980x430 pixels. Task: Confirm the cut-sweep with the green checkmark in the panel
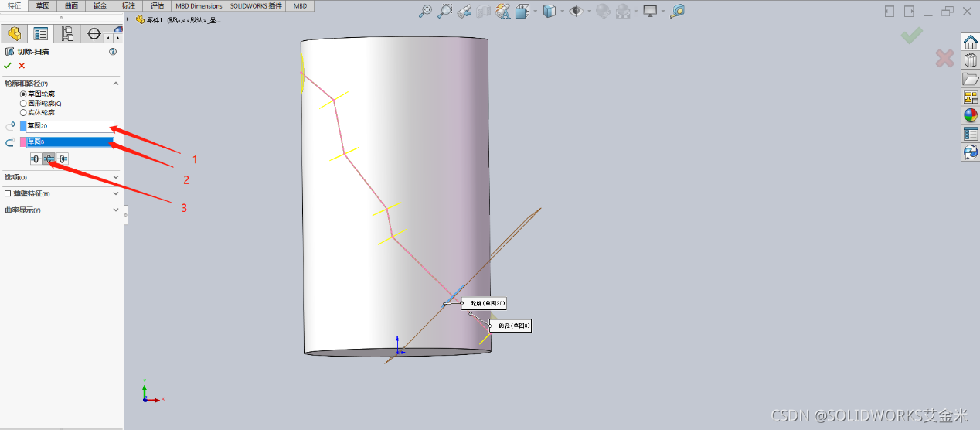[x=8, y=66]
